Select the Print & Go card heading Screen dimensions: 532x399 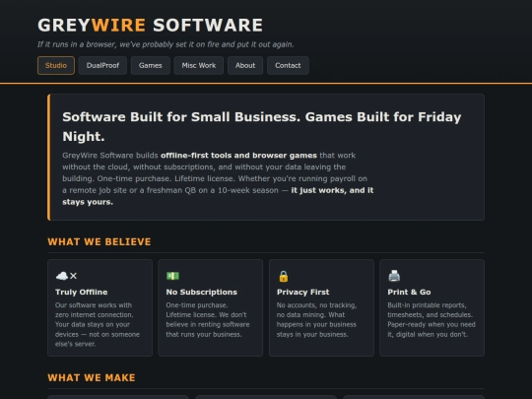click(x=409, y=293)
